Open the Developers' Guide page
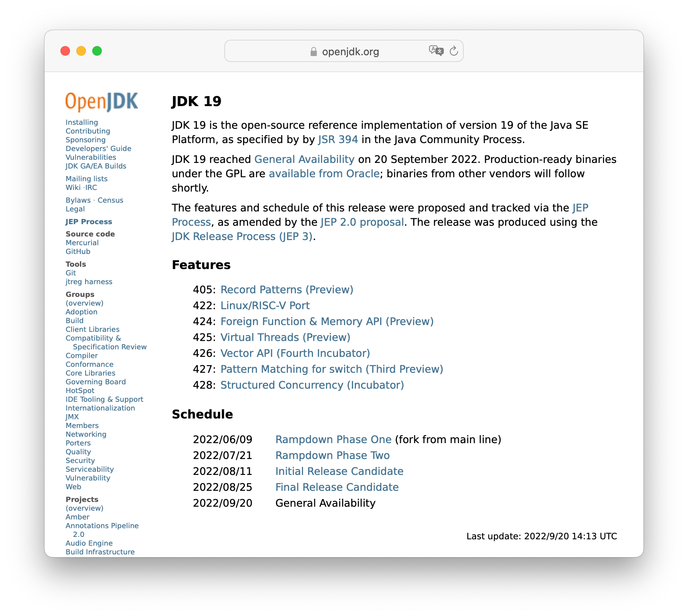Viewport: 688px width, 616px height. [98, 148]
